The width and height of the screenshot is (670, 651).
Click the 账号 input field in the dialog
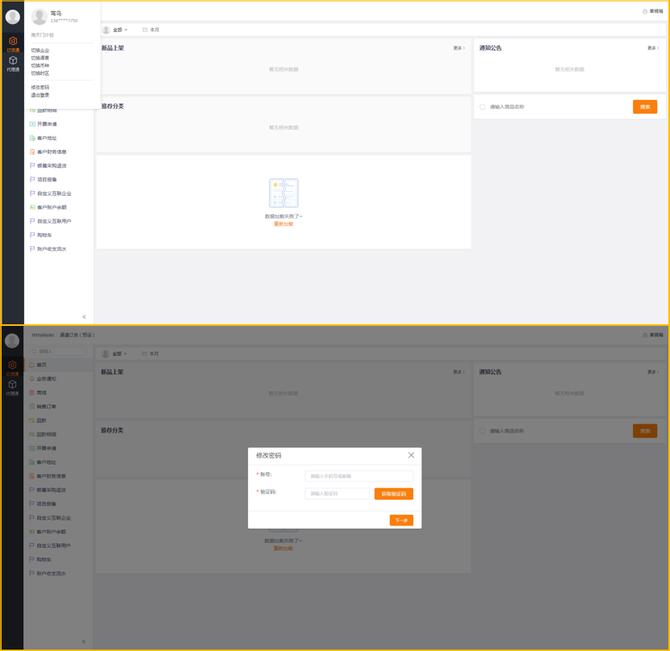click(x=358, y=476)
